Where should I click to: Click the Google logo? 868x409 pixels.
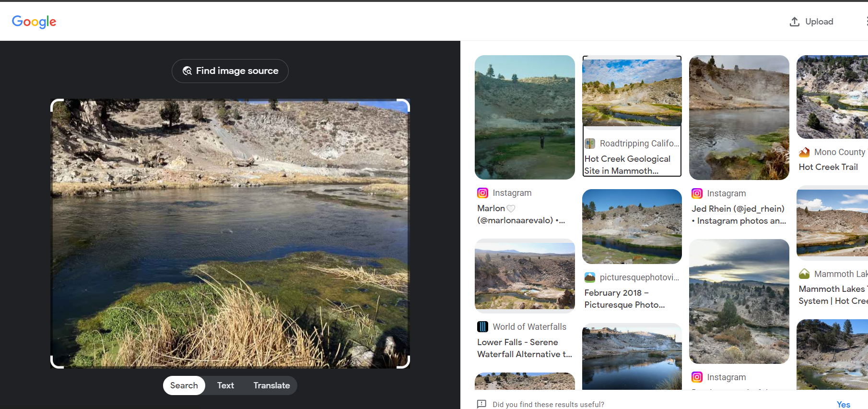(x=34, y=22)
